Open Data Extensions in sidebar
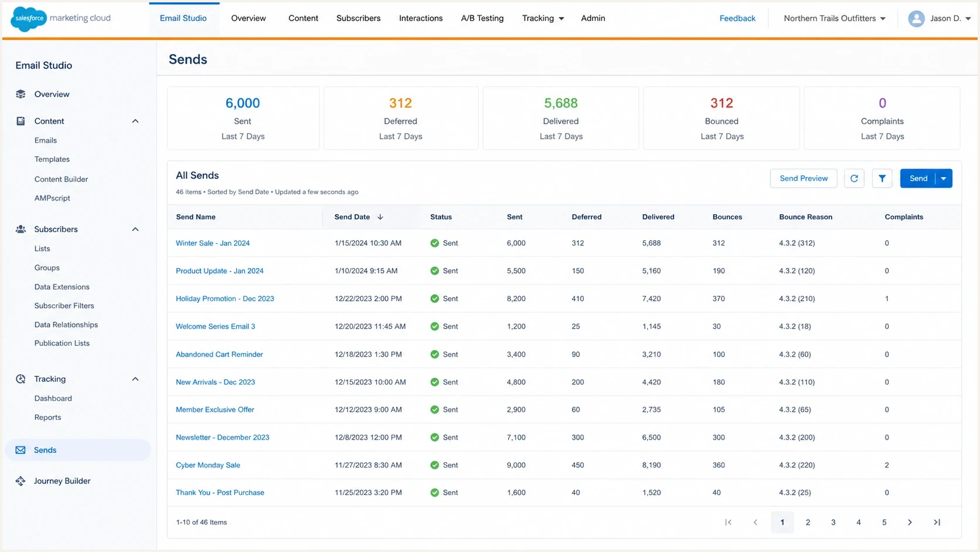Screen dimensions: 980x552 (62, 287)
